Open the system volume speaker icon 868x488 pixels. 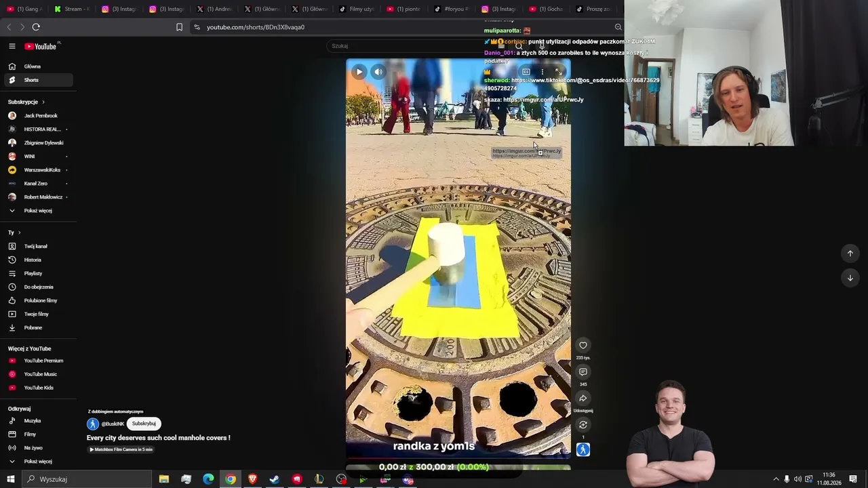point(797,479)
